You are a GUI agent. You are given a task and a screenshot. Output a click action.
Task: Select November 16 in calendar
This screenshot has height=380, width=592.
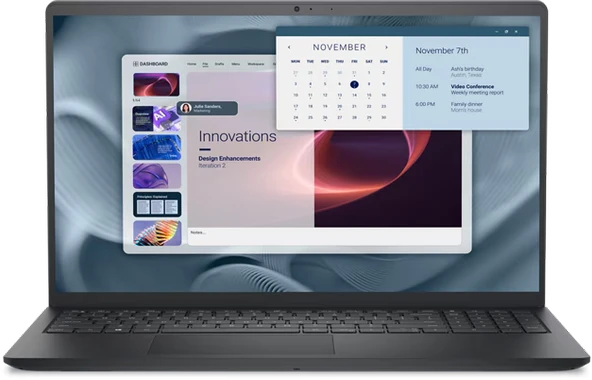(384, 95)
